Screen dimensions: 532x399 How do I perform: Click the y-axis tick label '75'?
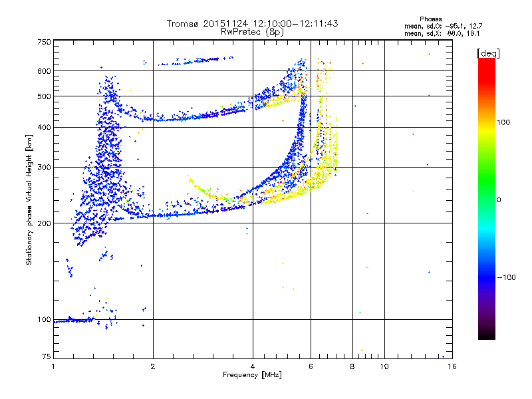coord(47,356)
